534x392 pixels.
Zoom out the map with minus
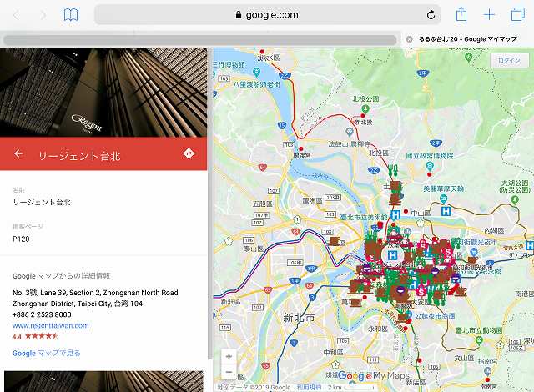[229, 372]
